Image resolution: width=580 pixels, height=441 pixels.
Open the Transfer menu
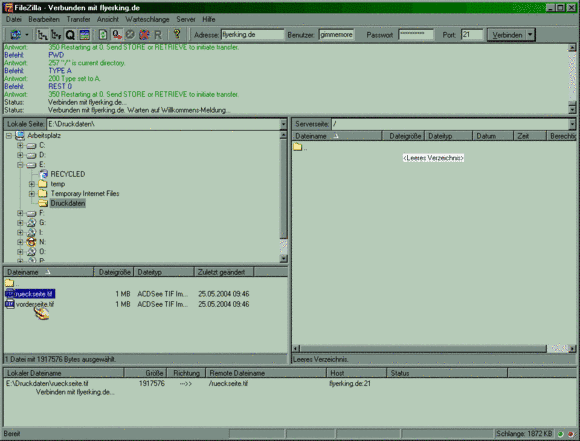click(78, 19)
